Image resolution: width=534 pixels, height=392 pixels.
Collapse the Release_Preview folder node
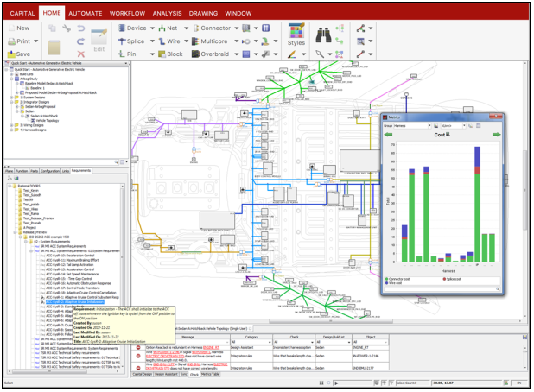(x=15, y=232)
